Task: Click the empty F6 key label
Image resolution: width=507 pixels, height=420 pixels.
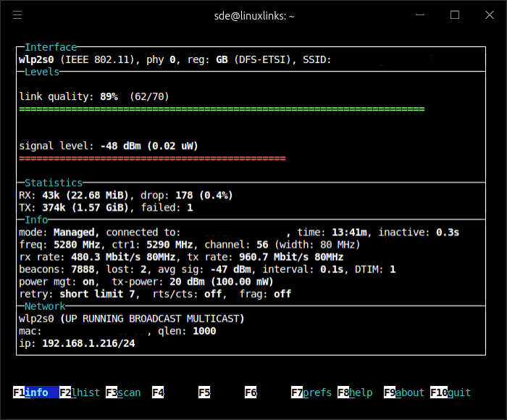Action: click(251, 392)
